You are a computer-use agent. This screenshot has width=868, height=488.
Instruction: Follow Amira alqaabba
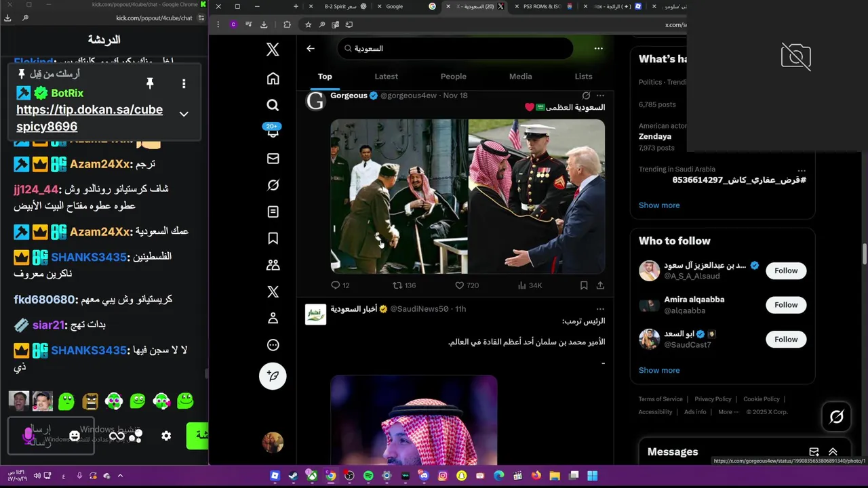[786, 305]
